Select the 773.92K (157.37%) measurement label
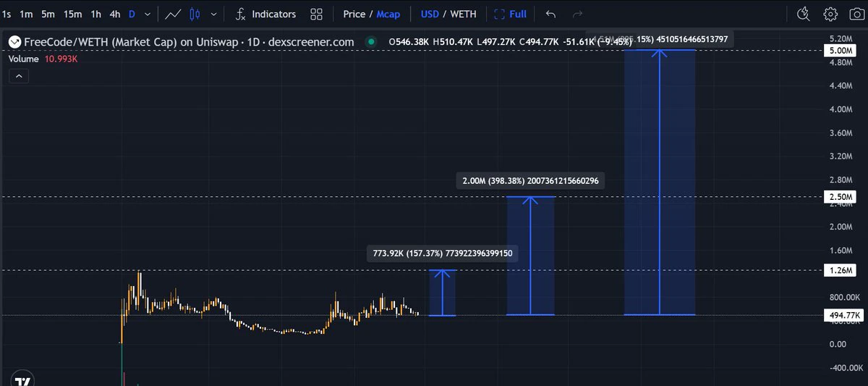The image size is (868, 386). 441,253
